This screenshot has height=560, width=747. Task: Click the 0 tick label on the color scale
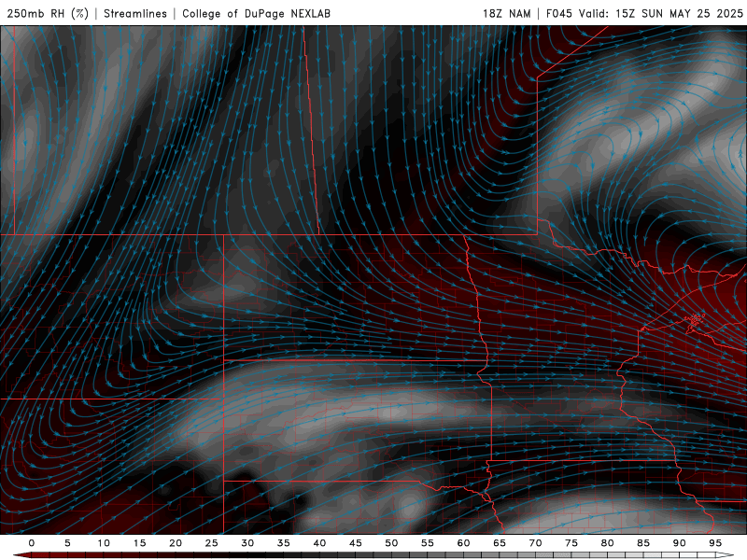tap(32, 543)
